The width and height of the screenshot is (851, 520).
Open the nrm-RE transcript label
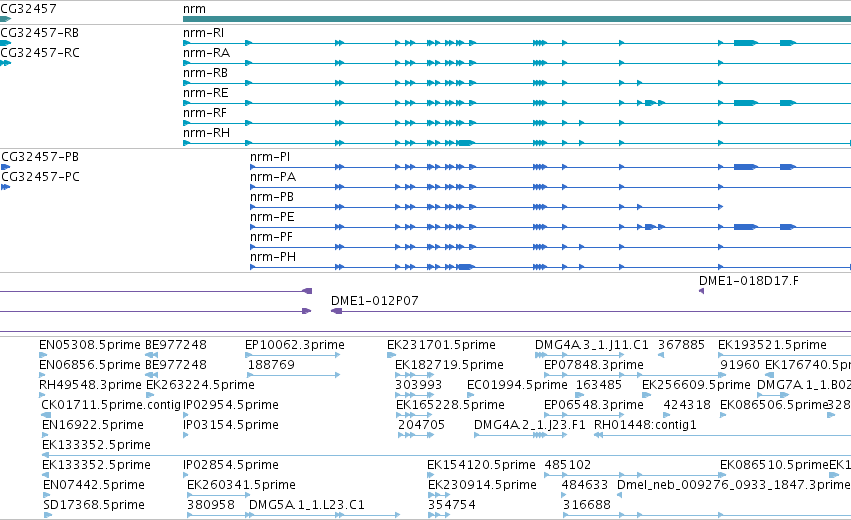[x=206, y=93]
